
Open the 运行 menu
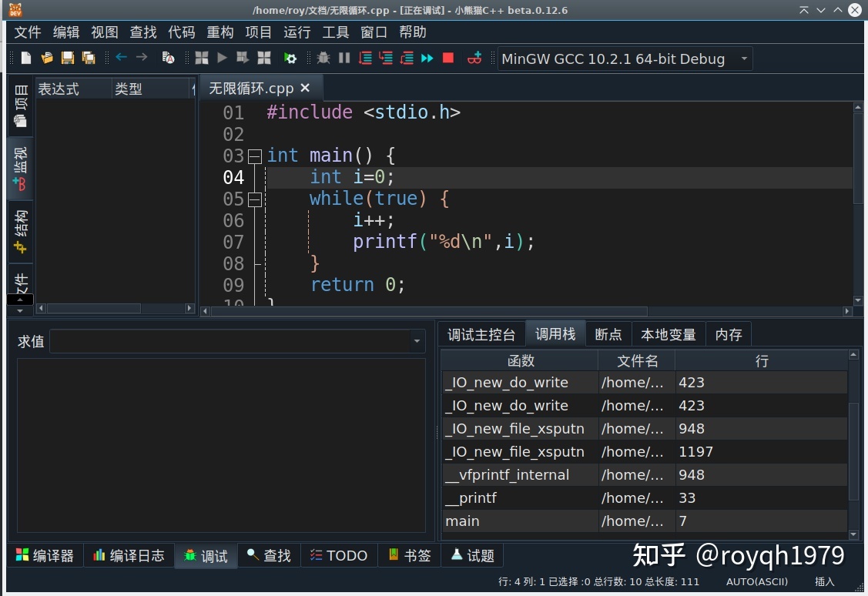click(x=297, y=32)
